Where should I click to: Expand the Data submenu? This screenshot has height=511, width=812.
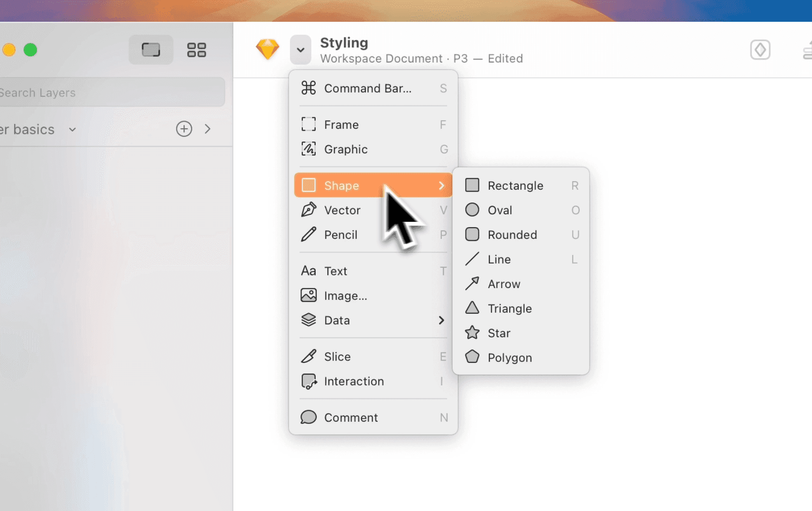click(373, 320)
